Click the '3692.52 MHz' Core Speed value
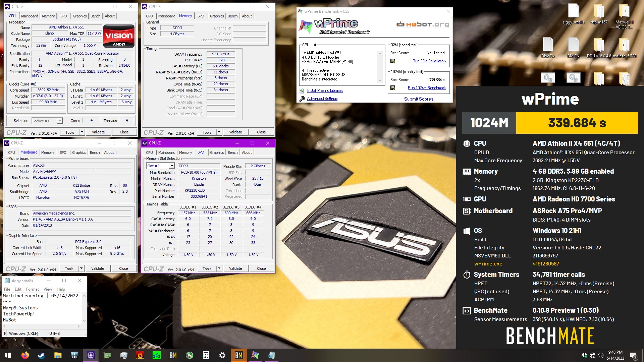 click(x=48, y=90)
